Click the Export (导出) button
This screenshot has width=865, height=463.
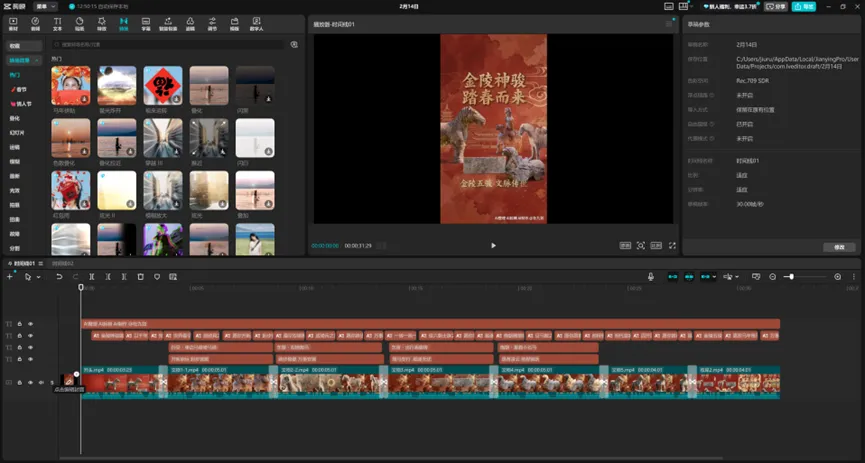tap(804, 7)
